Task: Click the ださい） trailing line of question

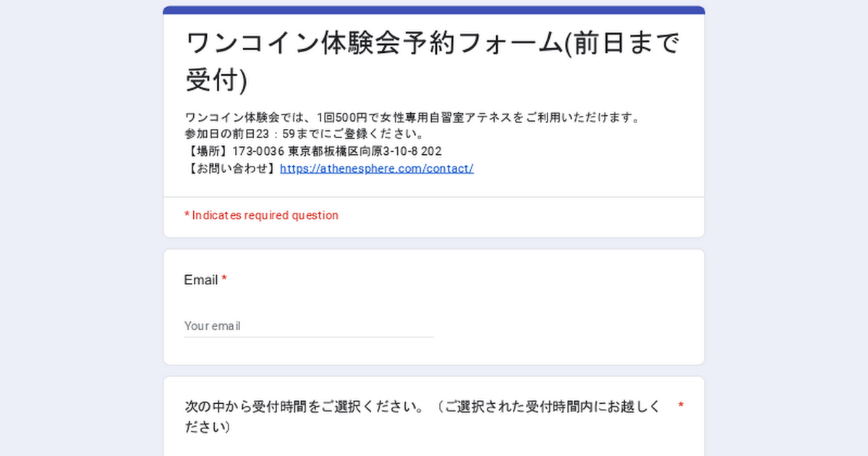Action: (x=208, y=428)
